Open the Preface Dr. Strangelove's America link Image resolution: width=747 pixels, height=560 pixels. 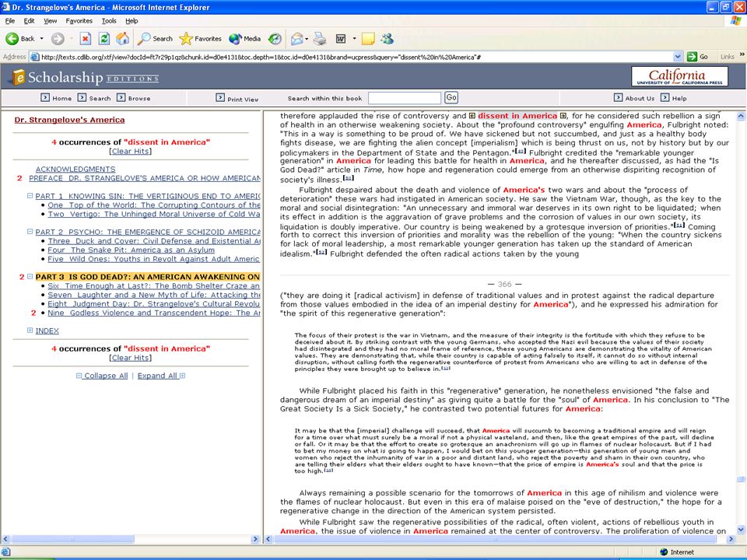(145, 178)
